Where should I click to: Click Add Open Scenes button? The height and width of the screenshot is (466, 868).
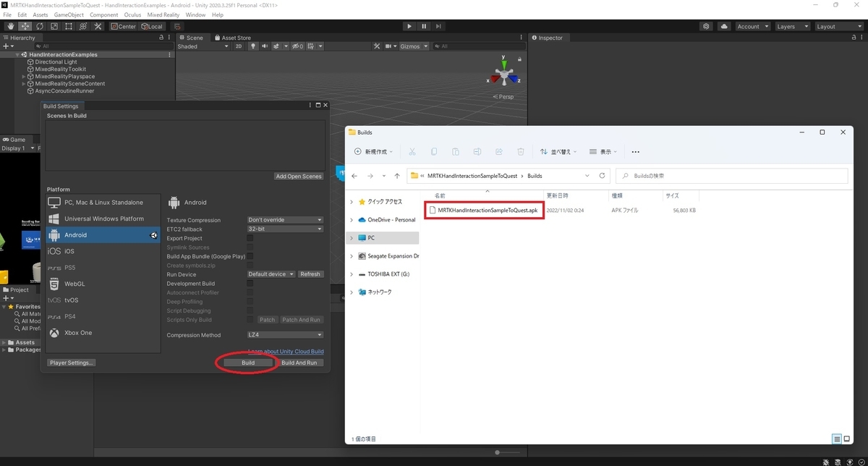point(299,177)
